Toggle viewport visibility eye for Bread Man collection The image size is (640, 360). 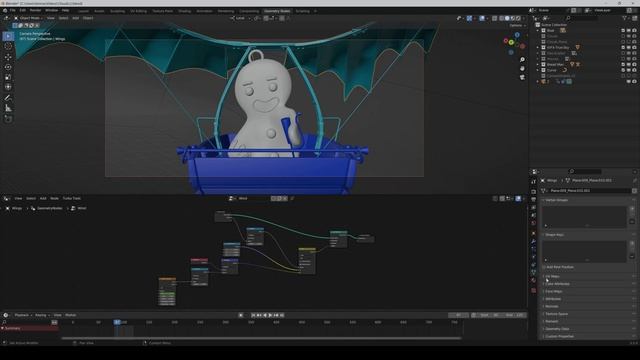[x=629, y=64]
